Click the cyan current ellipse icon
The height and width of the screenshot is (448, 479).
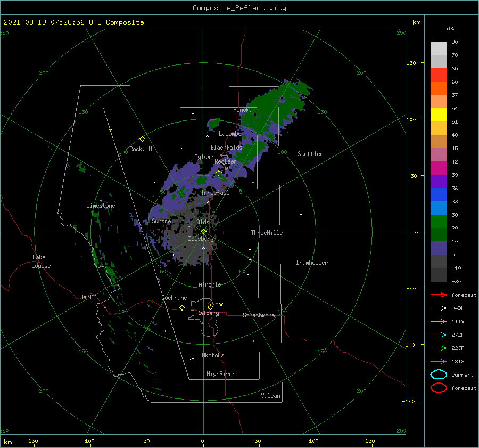tap(439, 374)
